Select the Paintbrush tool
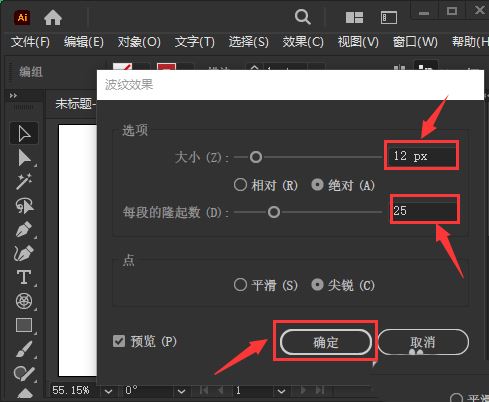 (x=24, y=349)
